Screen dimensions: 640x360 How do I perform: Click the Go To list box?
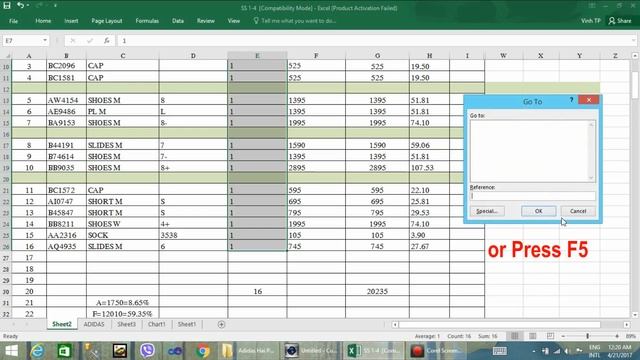tap(532, 151)
